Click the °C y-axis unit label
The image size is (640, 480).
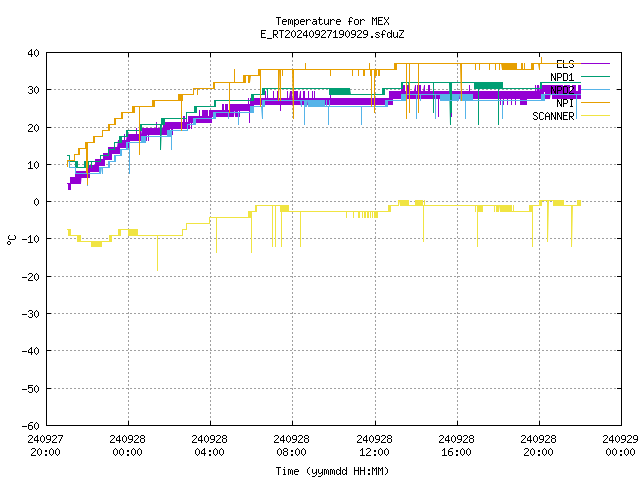(x=11, y=240)
